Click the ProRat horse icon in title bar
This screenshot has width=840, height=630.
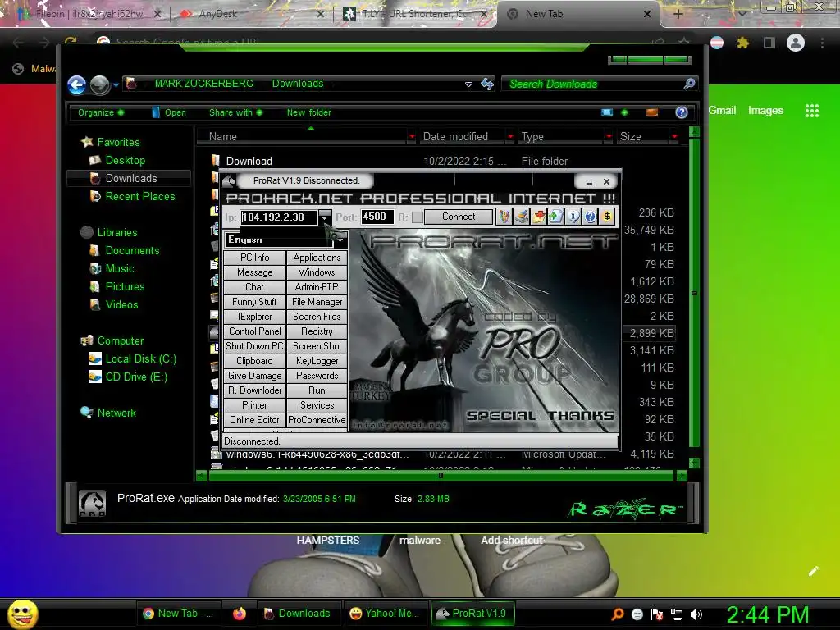[229, 181]
